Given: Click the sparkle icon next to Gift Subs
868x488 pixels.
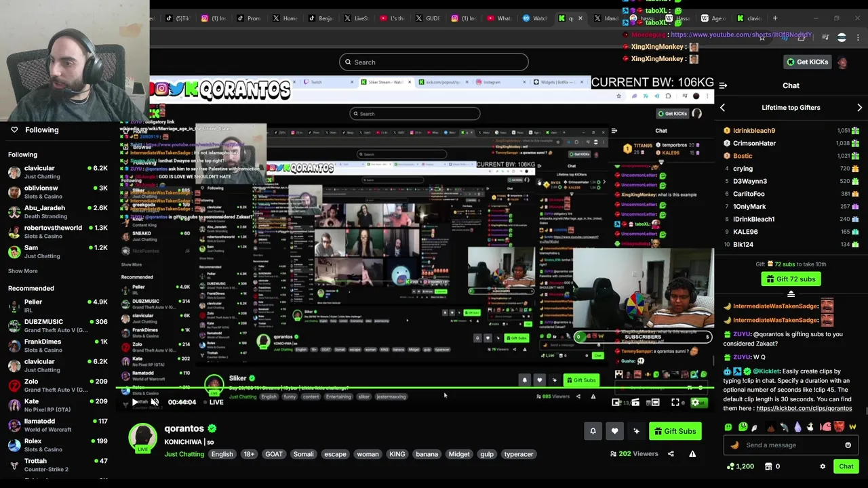Looking at the screenshot, I should point(636,431).
